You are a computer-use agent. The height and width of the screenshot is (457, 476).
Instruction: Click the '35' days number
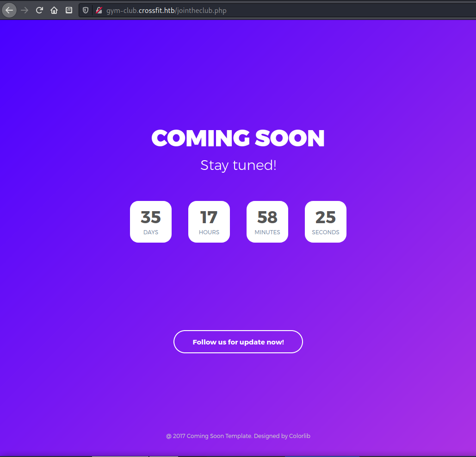[151, 217]
